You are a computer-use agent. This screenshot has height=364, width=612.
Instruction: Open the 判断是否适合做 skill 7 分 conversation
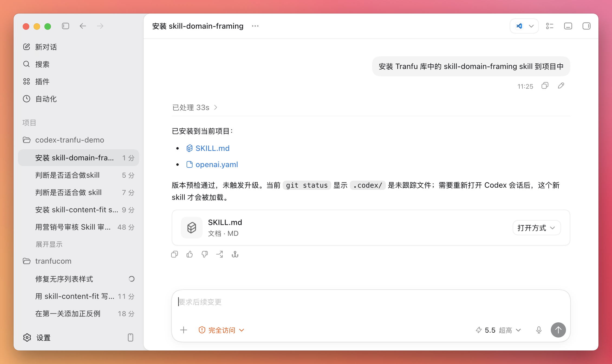click(x=79, y=192)
